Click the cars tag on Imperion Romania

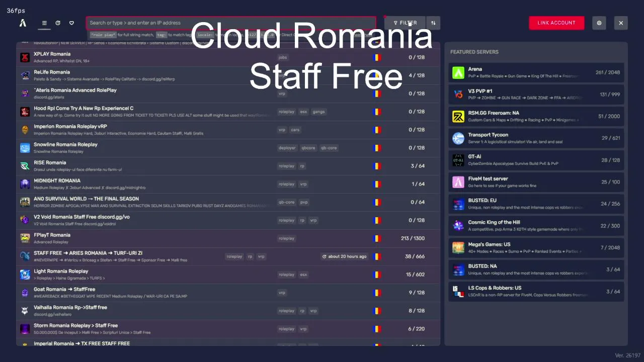[295, 130]
